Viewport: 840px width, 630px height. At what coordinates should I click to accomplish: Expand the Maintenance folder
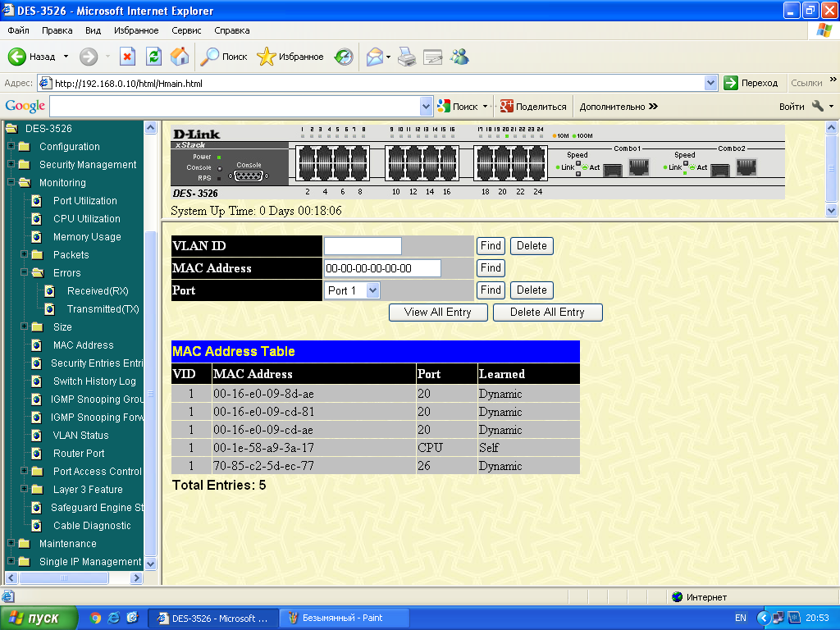[11, 543]
